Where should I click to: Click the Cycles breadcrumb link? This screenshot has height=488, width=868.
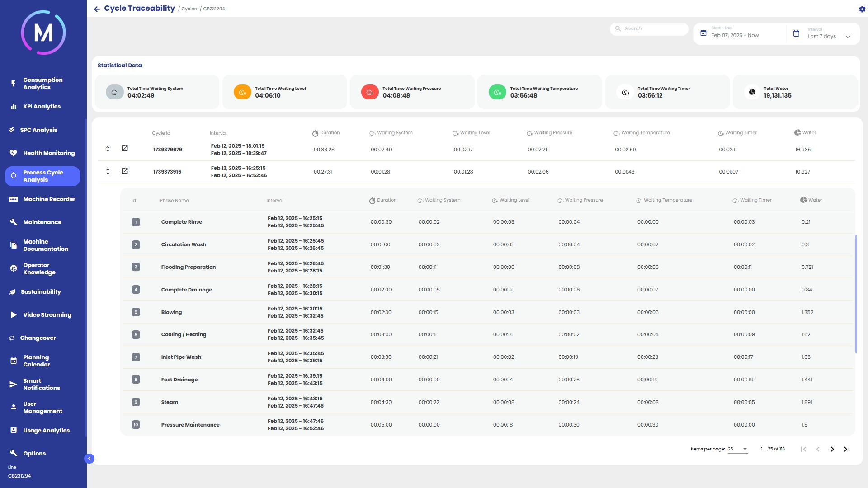coord(189,9)
